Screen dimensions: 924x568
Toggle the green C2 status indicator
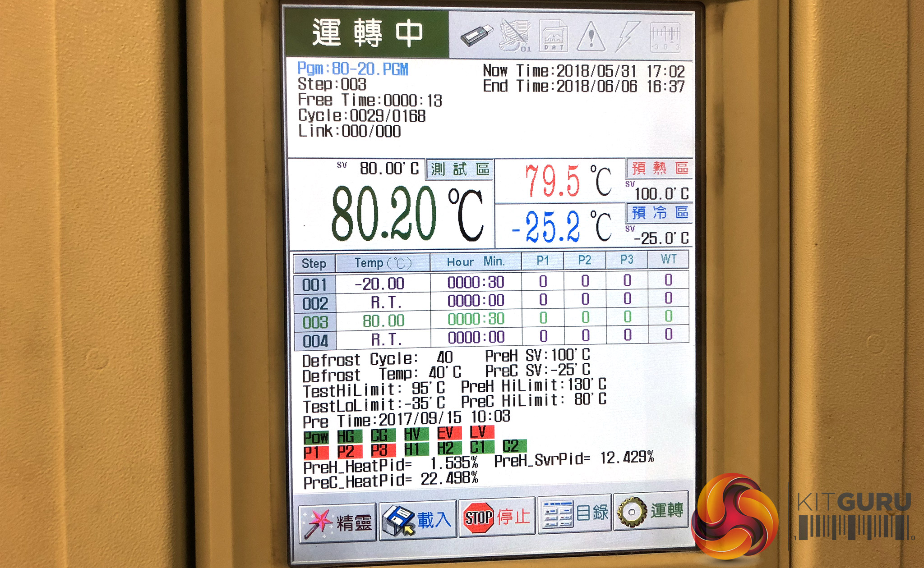(514, 446)
